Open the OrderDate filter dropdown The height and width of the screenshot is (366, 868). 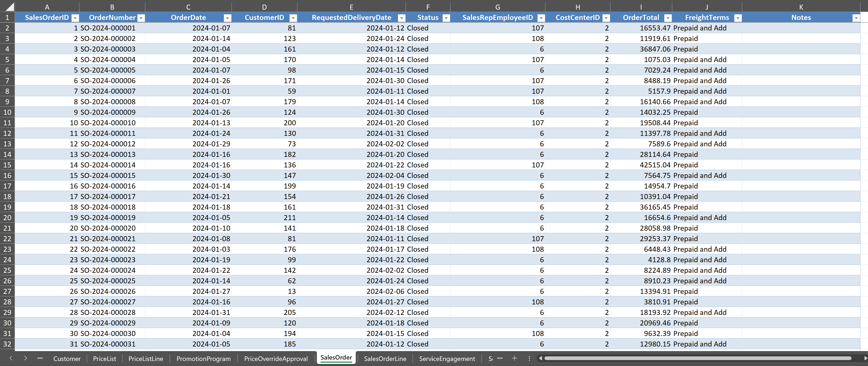tap(228, 18)
